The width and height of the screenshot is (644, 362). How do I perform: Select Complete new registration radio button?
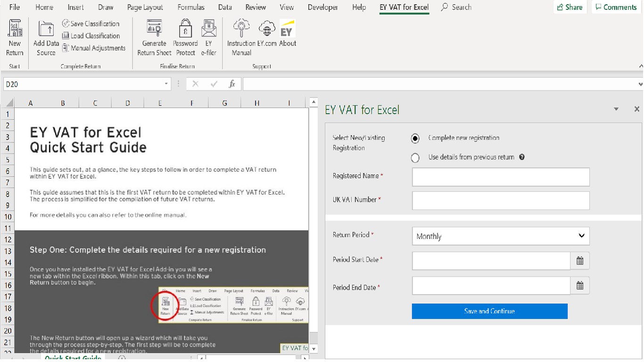pos(415,138)
